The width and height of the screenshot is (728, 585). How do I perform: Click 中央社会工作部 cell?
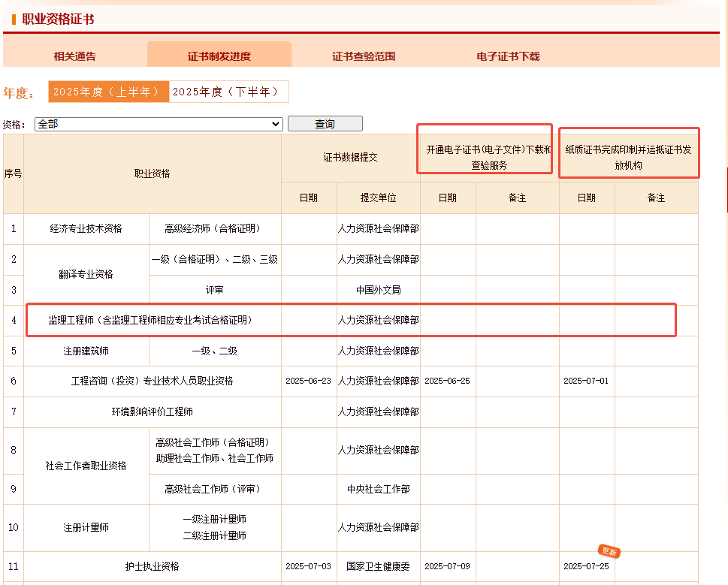379,489
